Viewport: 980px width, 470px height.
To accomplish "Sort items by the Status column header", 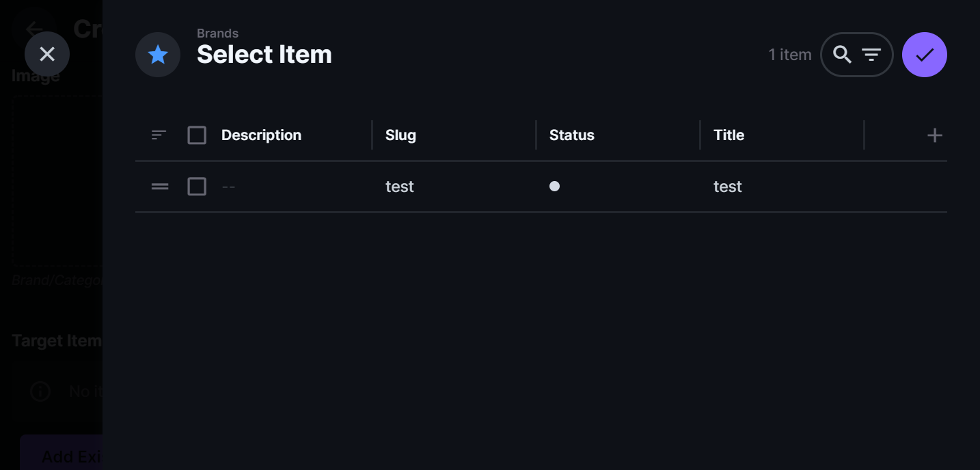I will 571,135.
